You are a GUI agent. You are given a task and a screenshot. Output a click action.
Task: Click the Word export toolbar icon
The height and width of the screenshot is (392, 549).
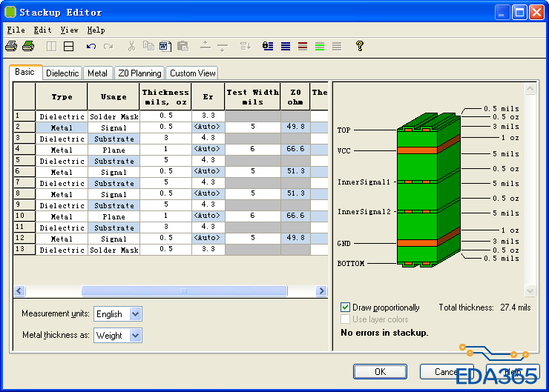(x=165, y=46)
